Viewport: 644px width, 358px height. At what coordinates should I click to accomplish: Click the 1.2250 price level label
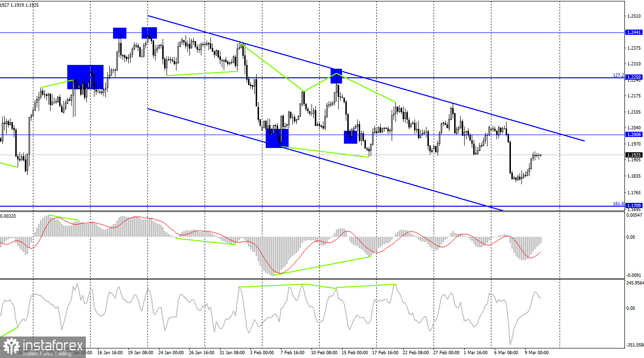[634, 77]
